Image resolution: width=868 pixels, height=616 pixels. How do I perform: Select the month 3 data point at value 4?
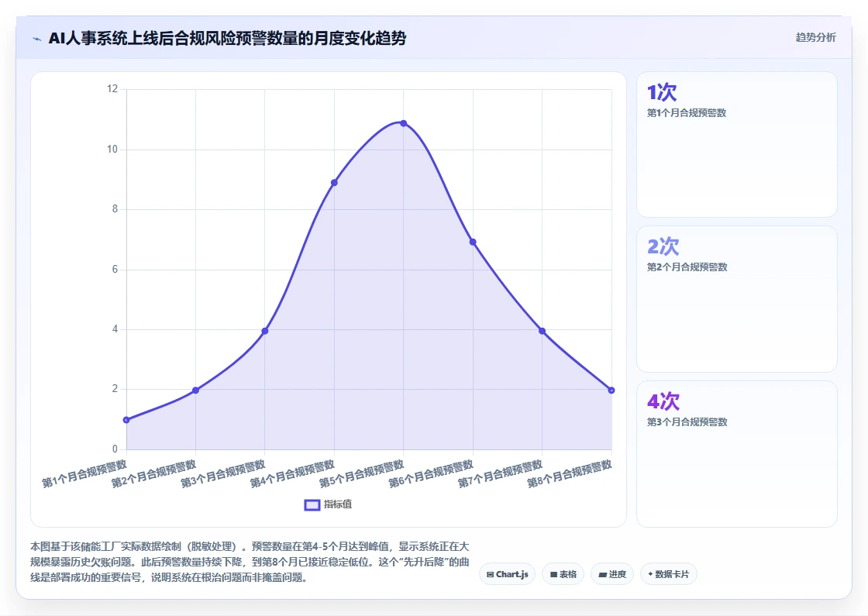(x=264, y=331)
